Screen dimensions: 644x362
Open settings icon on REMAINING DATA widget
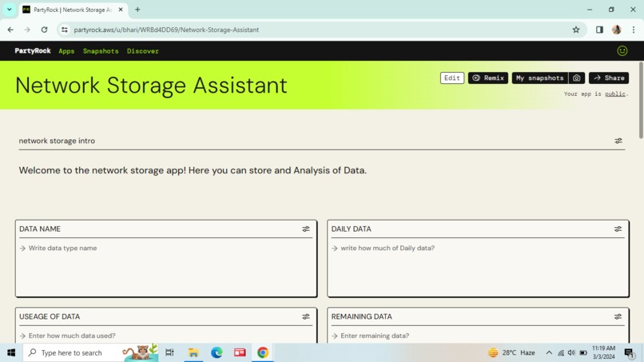[x=618, y=316]
